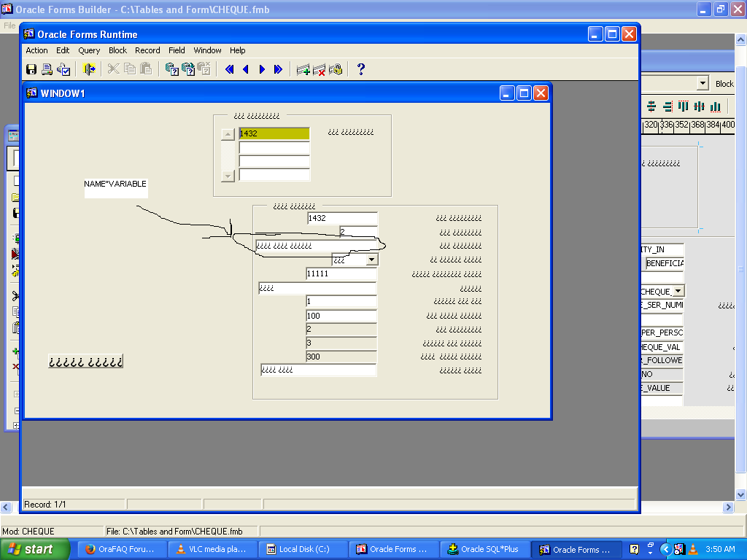
Task: Expand hidden system tray icons chevron
Action: tap(666, 549)
